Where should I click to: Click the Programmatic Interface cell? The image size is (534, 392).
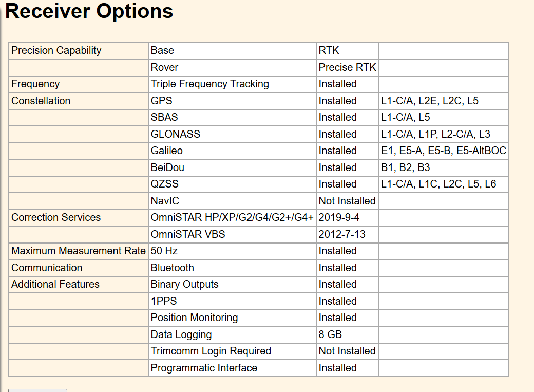(204, 368)
